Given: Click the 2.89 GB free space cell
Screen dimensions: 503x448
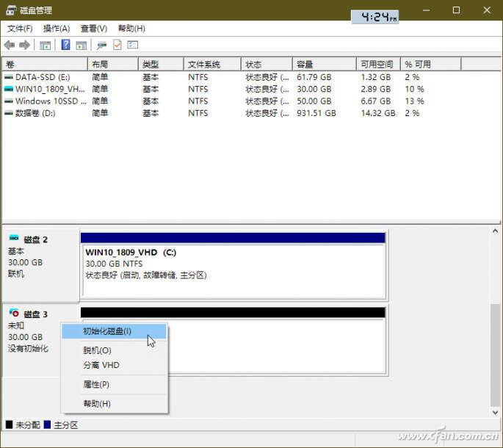Looking at the screenshot, I should 376,89.
